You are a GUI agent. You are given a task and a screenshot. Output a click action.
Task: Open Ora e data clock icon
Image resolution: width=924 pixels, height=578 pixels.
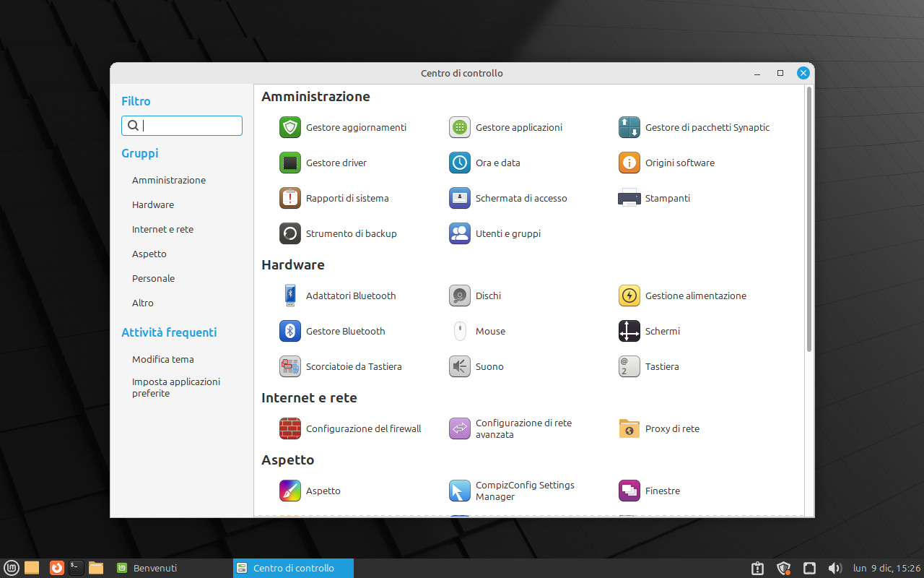coord(460,163)
